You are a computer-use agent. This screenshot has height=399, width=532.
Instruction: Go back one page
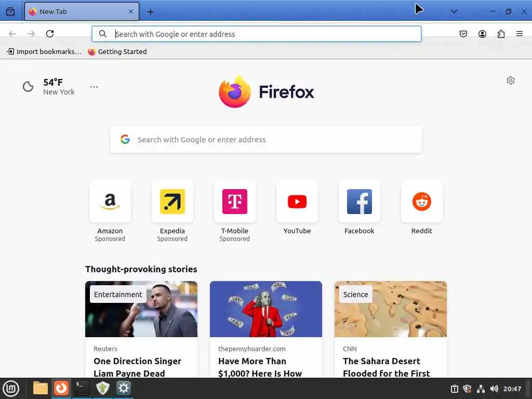[12, 34]
